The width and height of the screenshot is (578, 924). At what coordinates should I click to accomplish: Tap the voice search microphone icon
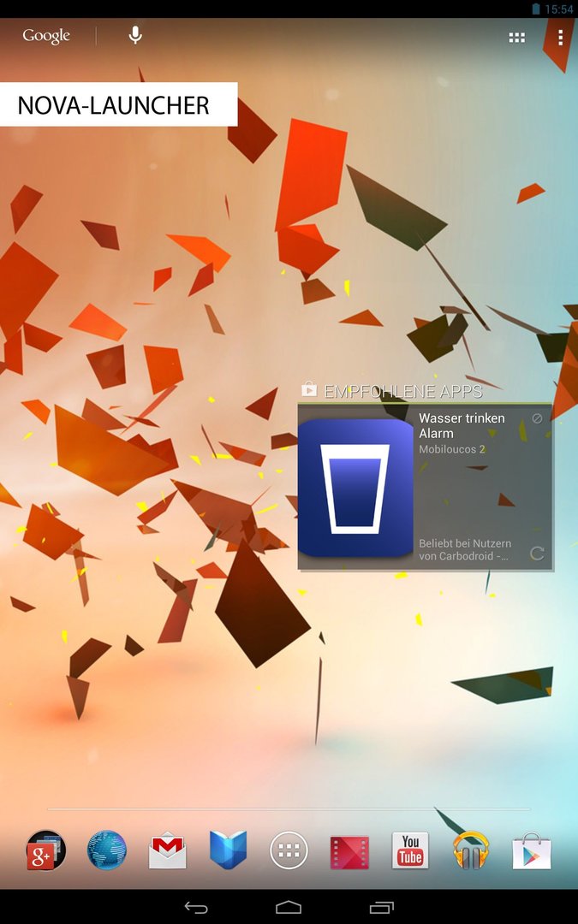(x=135, y=35)
